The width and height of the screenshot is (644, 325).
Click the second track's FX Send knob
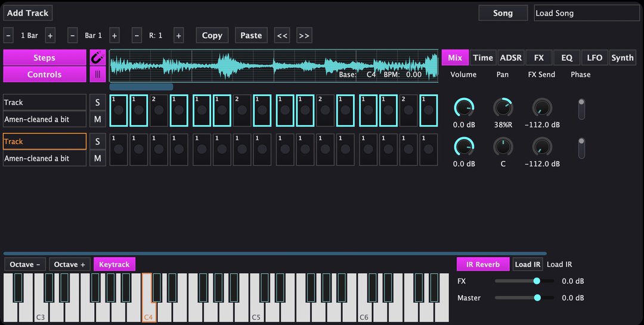(x=542, y=147)
